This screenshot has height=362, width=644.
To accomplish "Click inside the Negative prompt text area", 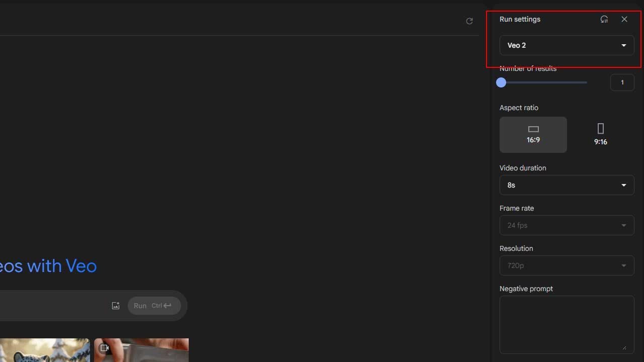I will [567, 324].
